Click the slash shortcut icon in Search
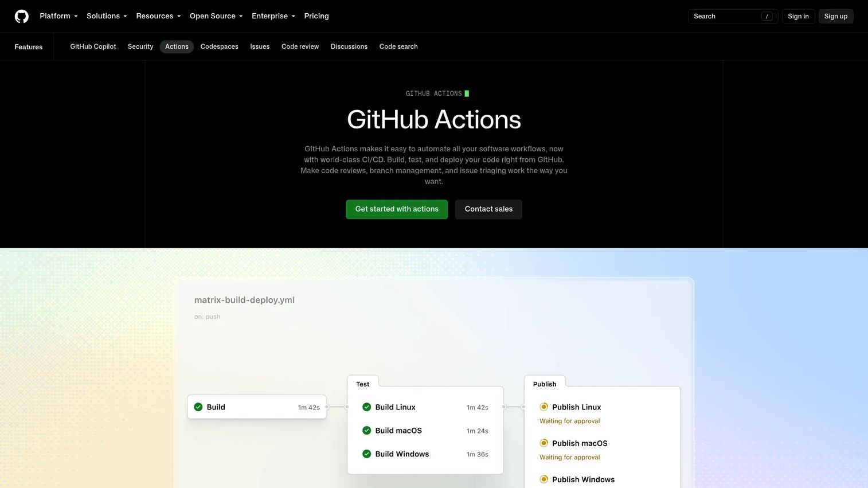This screenshot has height=488, width=868. pyautogui.click(x=767, y=17)
